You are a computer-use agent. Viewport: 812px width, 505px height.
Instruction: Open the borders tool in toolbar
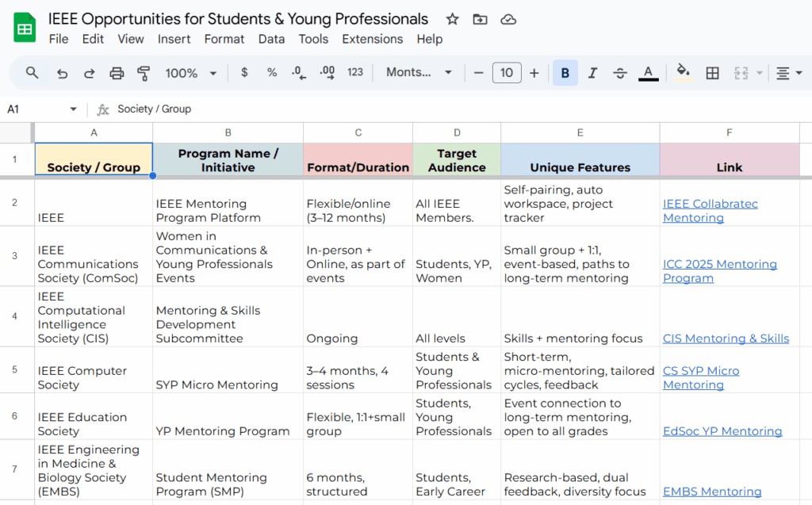pyautogui.click(x=712, y=73)
